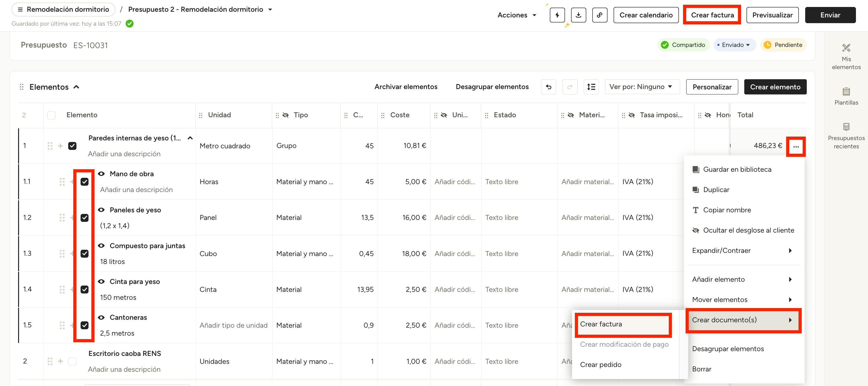Screen dimensions: 868x386
Task: Click the Enviado status badge dropdown
Action: tap(734, 45)
